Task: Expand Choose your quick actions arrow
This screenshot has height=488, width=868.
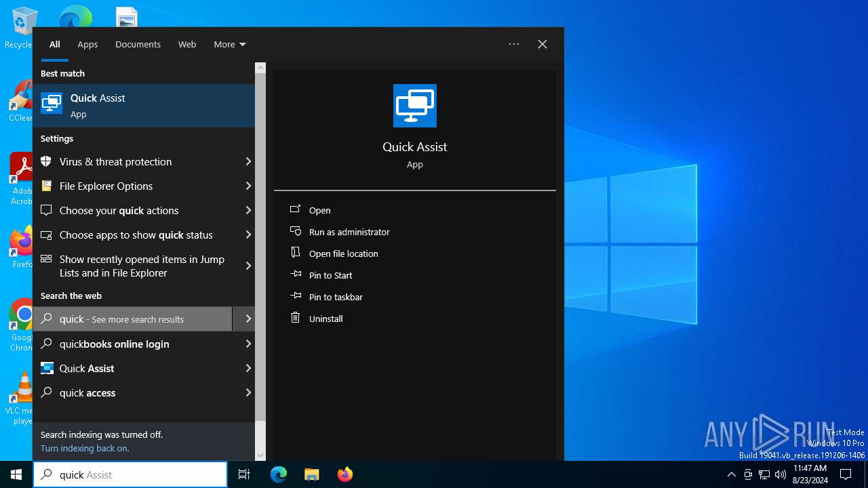Action: point(248,210)
